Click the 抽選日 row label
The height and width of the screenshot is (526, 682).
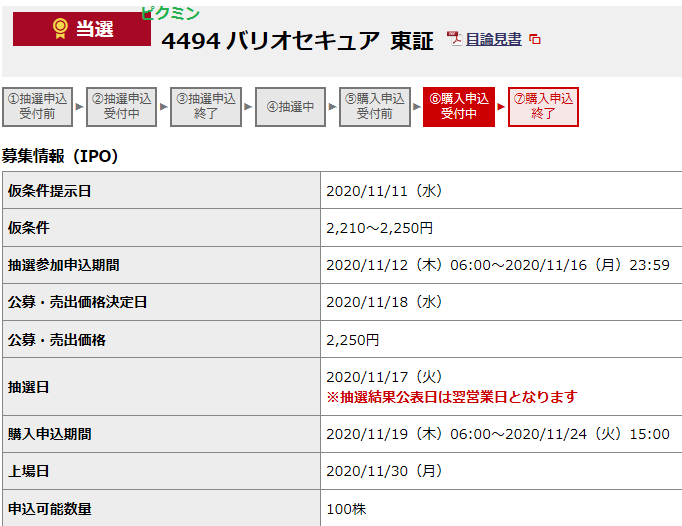pyautogui.click(x=29, y=387)
